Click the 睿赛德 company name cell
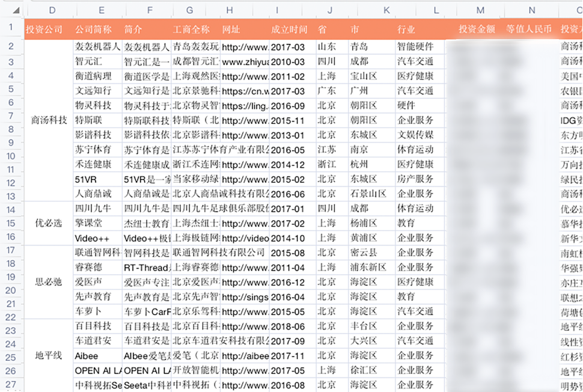 click(x=98, y=268)
